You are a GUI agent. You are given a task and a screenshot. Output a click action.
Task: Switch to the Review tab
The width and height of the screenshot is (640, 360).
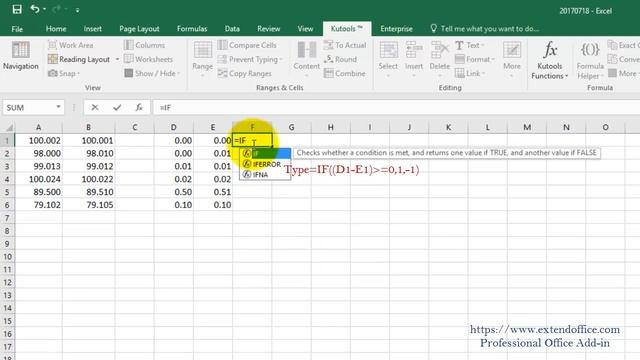pyautogui.click(x=269, y=29)
